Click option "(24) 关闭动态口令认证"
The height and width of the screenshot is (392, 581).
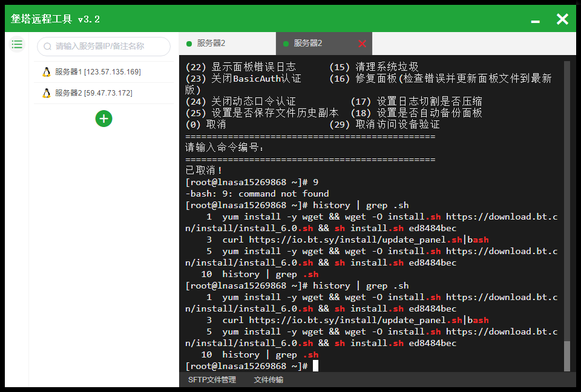point(240,102)
